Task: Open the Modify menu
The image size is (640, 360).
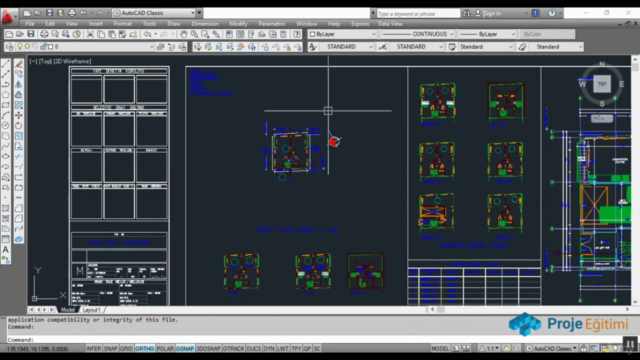Action: 238,24
